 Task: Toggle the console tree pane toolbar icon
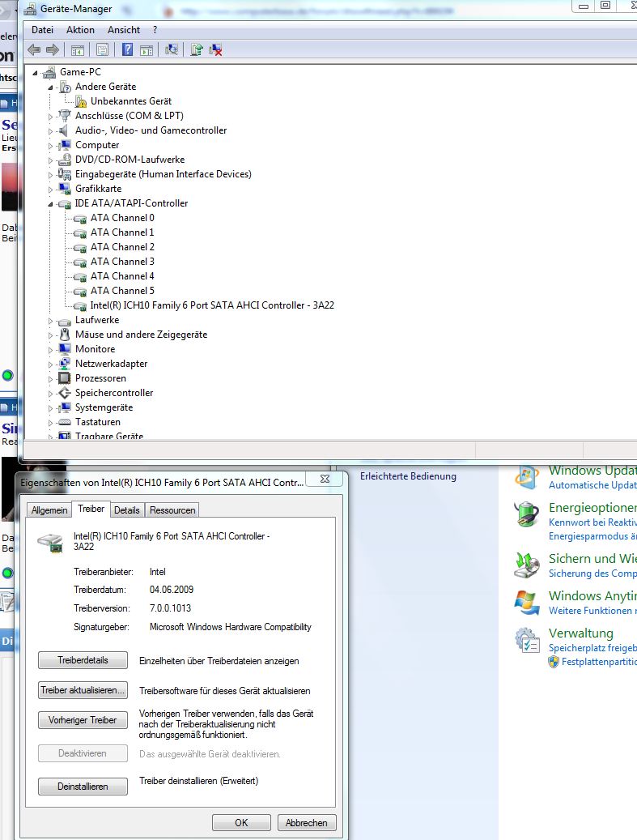click(x=78, y=50)
